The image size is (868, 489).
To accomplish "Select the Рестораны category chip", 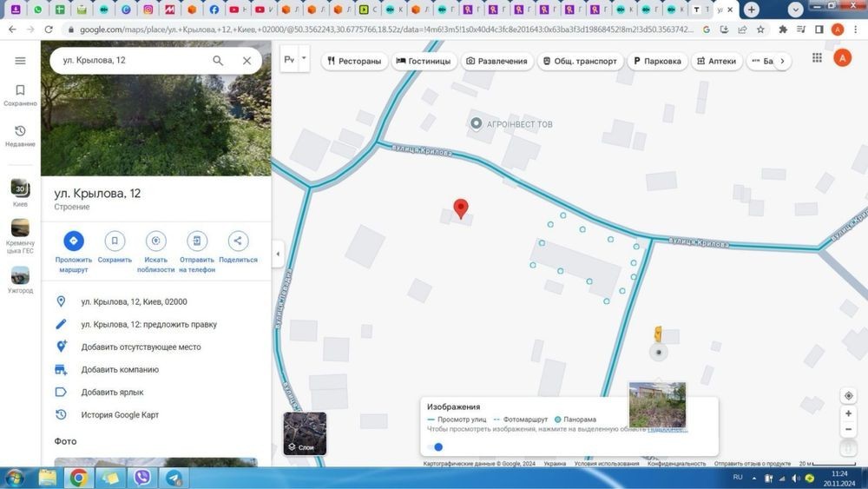I will pos(353,62).
